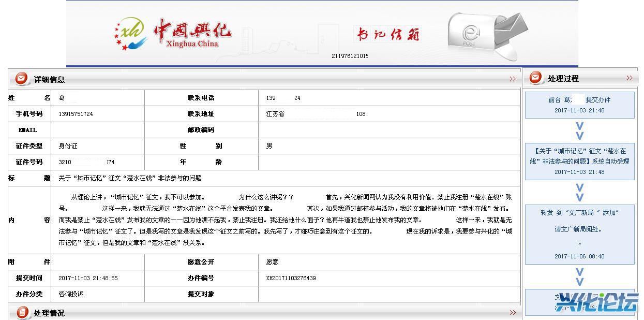Click the down arrows below 文广新局 forwarding step
644x320 pixels.
point(579,277)
